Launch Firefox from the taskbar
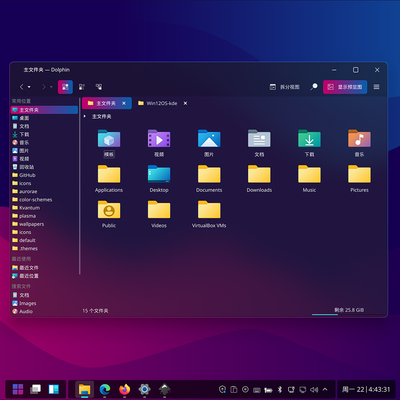 pyautogui.click(x=125, y=389)
